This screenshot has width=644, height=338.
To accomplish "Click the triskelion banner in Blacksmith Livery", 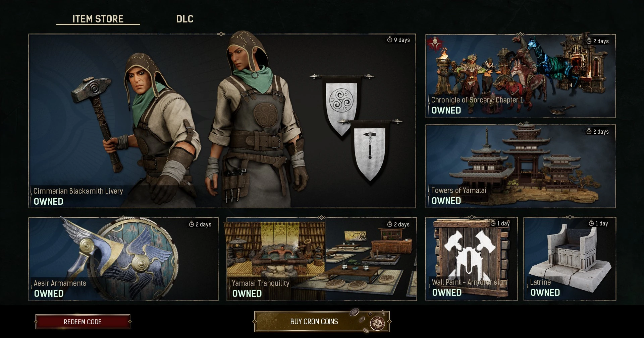I will pos(341,105).
